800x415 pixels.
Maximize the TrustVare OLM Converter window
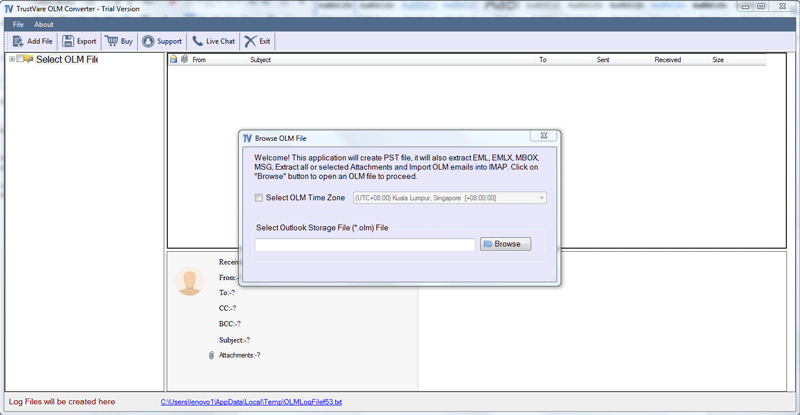[x=761, y=7]
